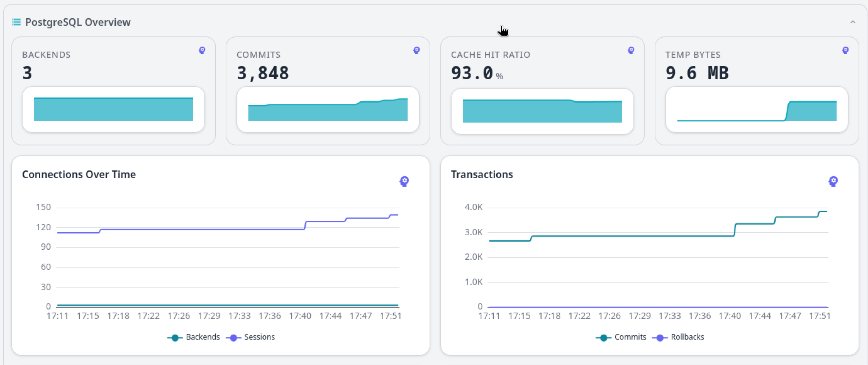The image size is (868, 365).
Task: Click the Commits sparkline chart
Action: (328, 109)
